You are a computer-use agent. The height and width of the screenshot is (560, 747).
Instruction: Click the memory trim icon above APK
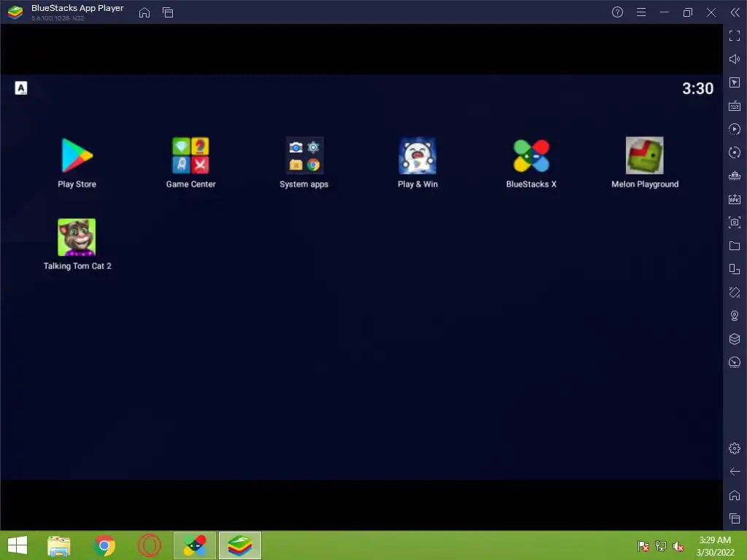(x=735, y=176)
